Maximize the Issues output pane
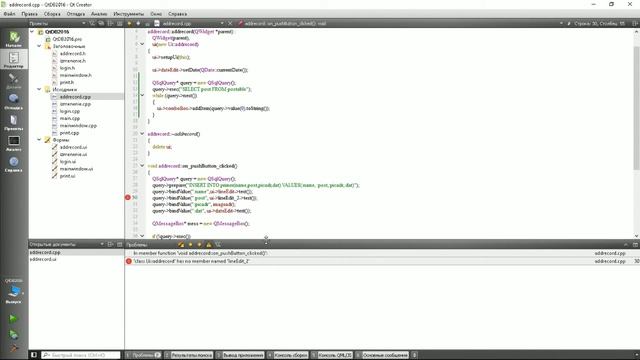The width and height of the screenshot is (640, 360). click(626, 244)
